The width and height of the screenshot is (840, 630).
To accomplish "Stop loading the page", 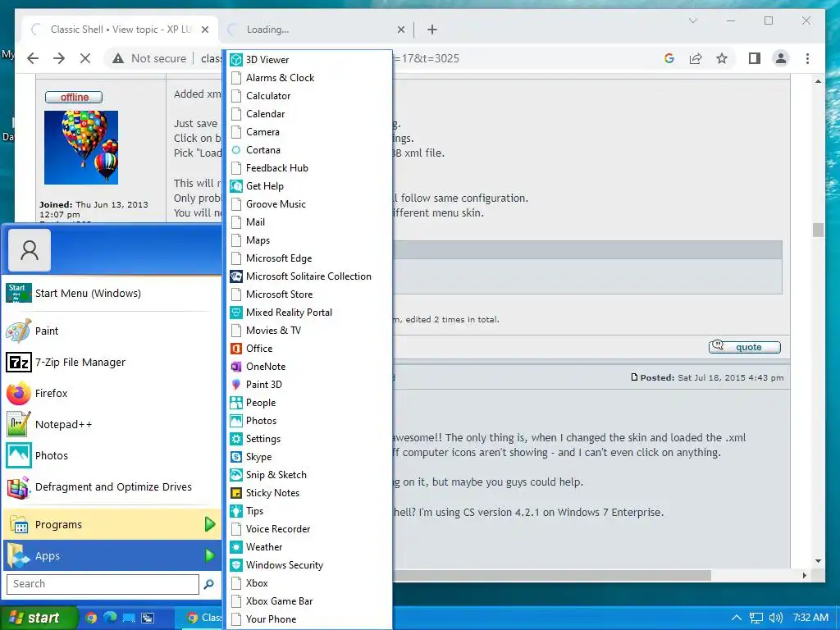I will pos(85,58).
